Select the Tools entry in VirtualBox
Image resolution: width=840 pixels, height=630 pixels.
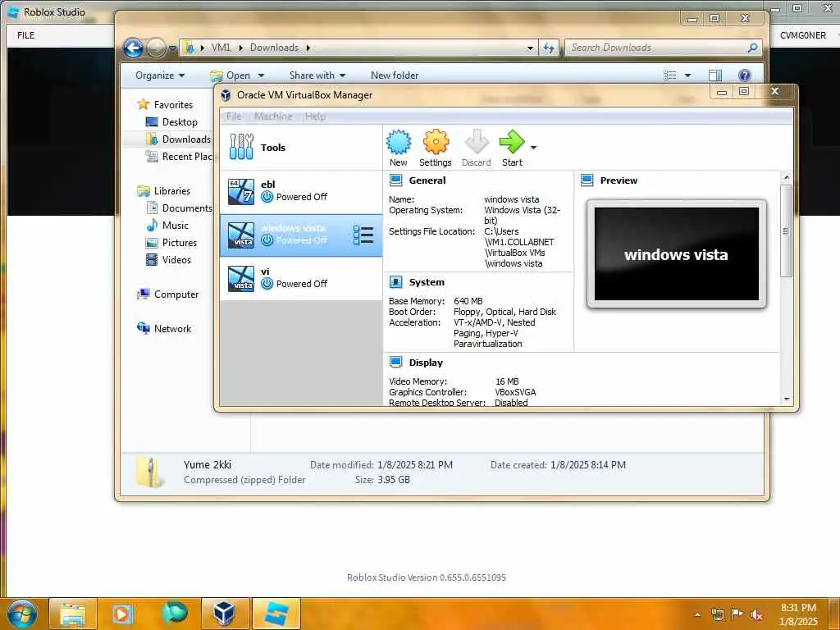click(301, 148)
